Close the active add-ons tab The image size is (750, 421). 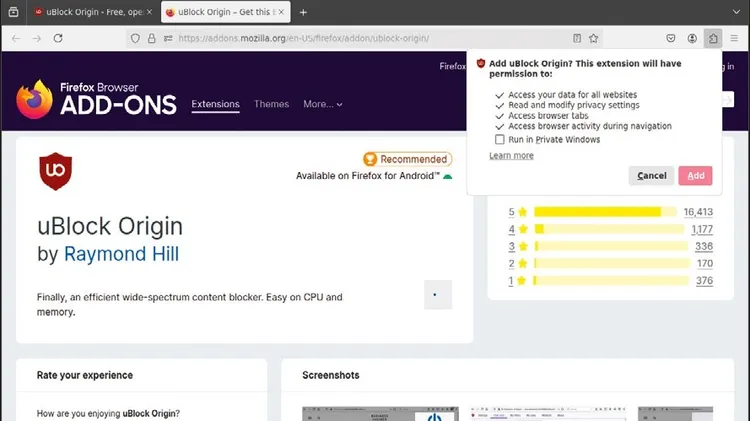pos(281,12)
